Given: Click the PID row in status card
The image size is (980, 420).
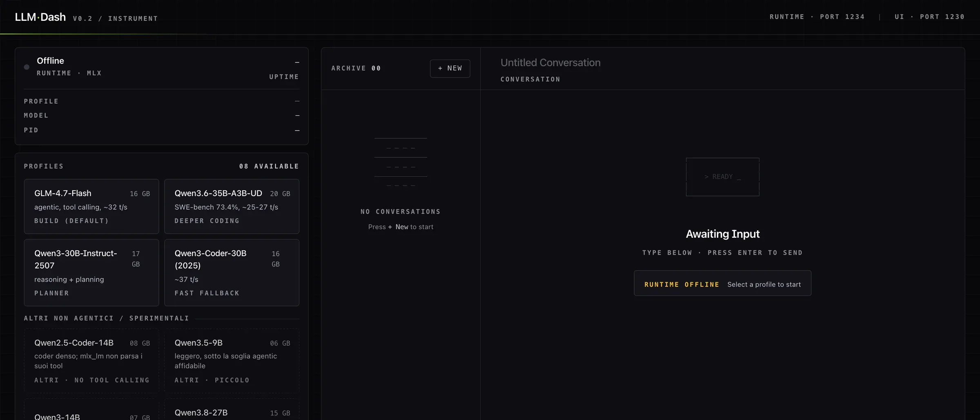Looking at the screenshot, I should pos(161,130).
